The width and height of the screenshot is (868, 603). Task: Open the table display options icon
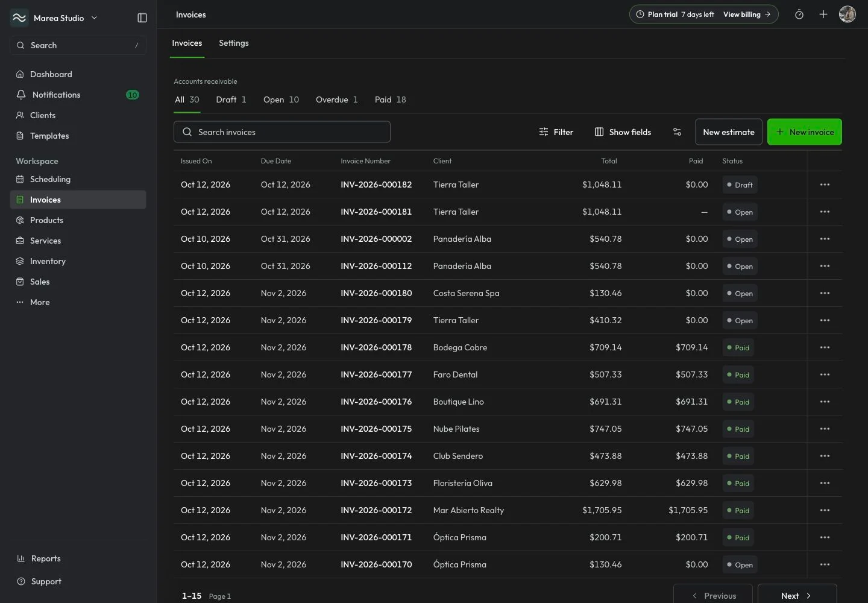tap(677, 132)
